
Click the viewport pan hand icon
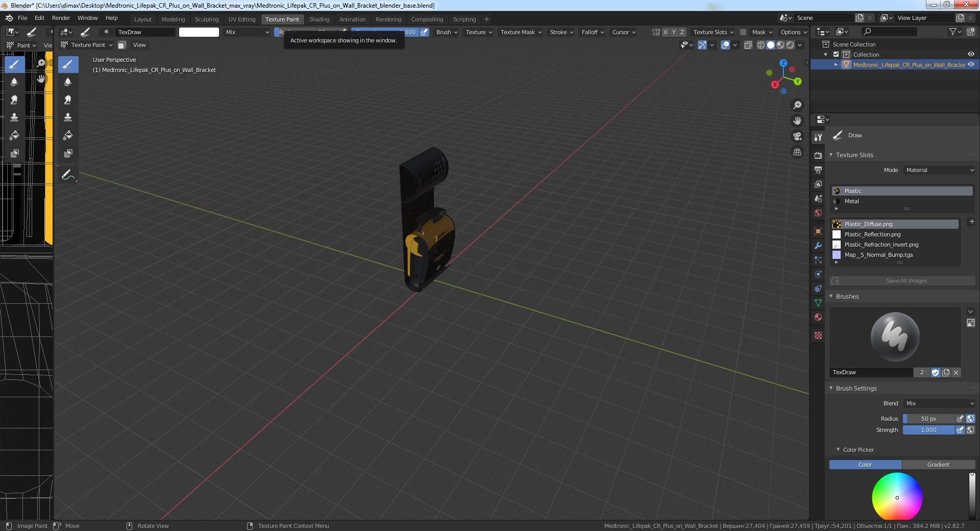(x=797, y=120)
